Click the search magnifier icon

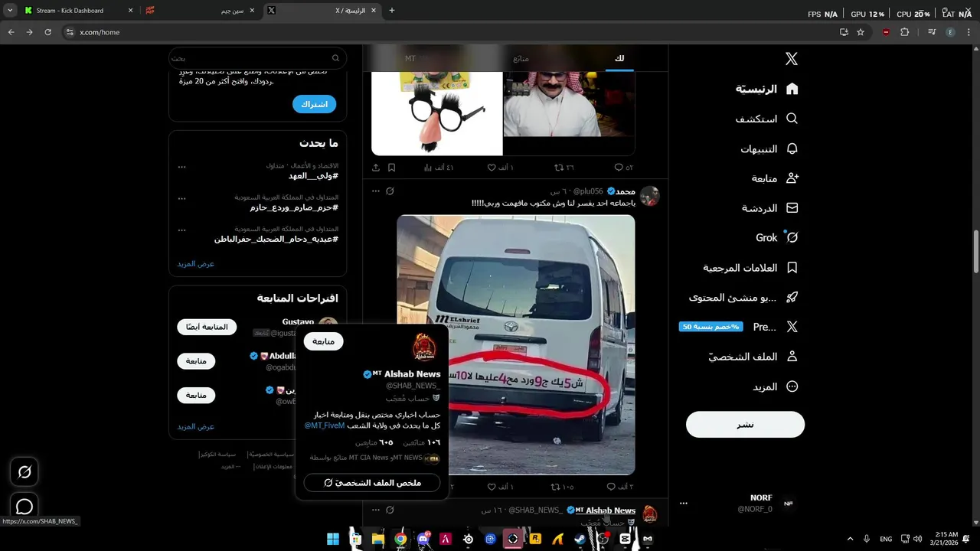pos(335,58)
